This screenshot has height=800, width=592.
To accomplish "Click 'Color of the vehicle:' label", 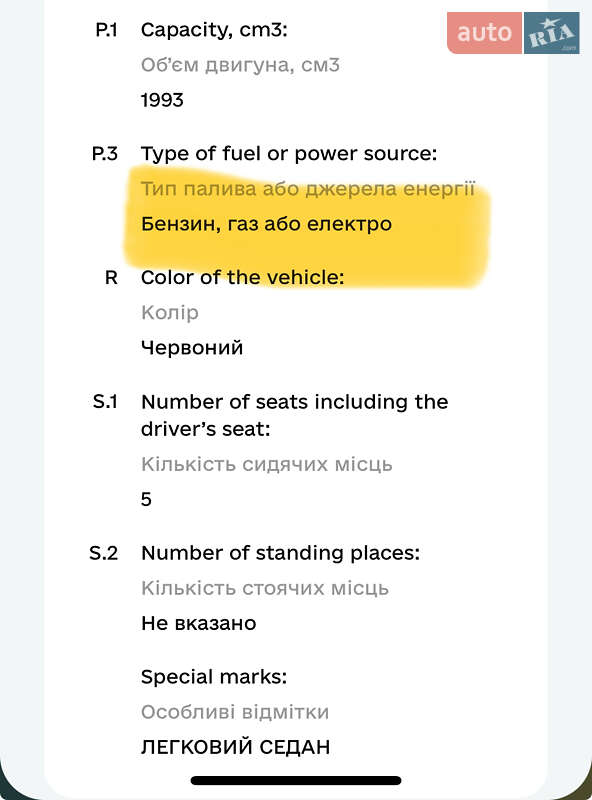I will pyautogui.click(x=242, y=278).
